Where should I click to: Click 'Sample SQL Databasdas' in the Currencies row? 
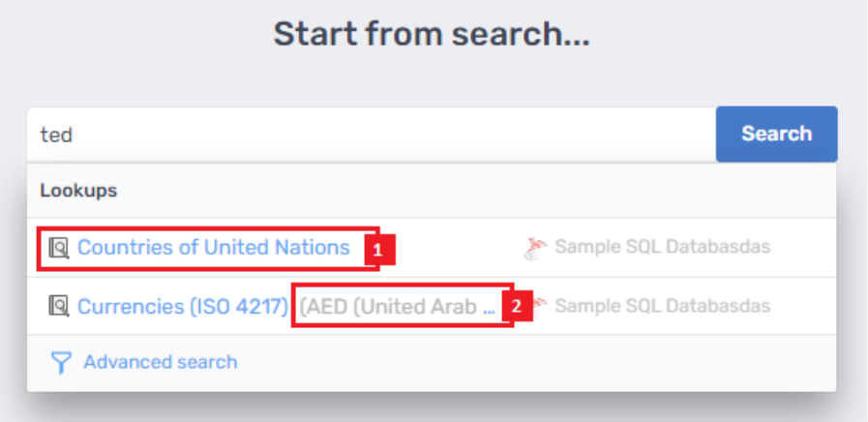pos(662,307)
